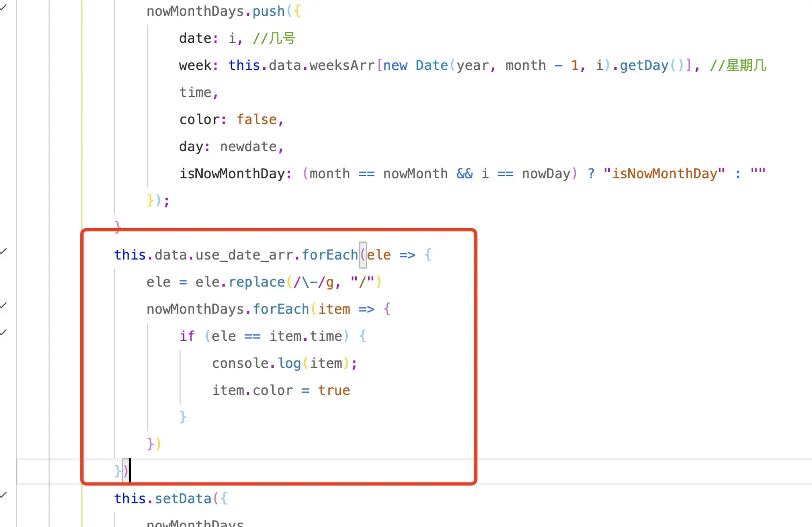Click the replace method on ele

256,282
